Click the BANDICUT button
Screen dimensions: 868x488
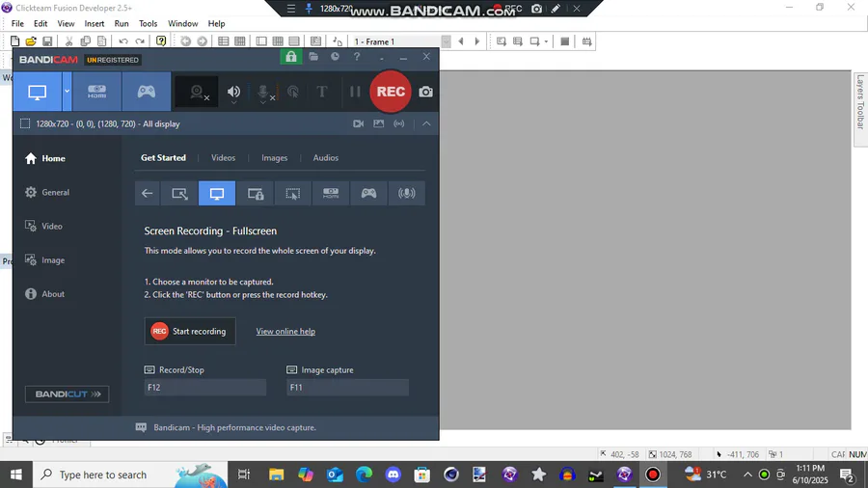(x=67, y=393)
